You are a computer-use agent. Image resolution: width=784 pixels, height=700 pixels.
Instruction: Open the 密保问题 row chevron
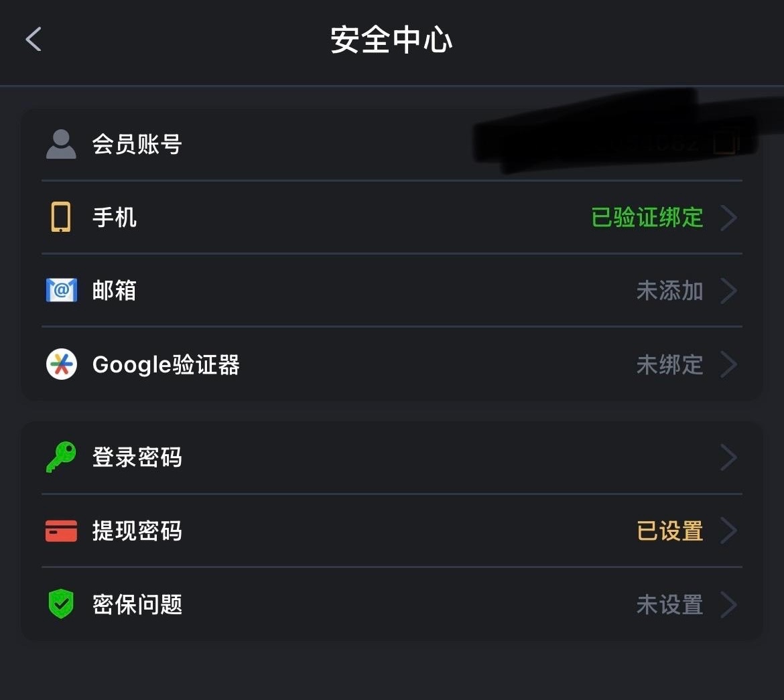click(x=728, y=605)
